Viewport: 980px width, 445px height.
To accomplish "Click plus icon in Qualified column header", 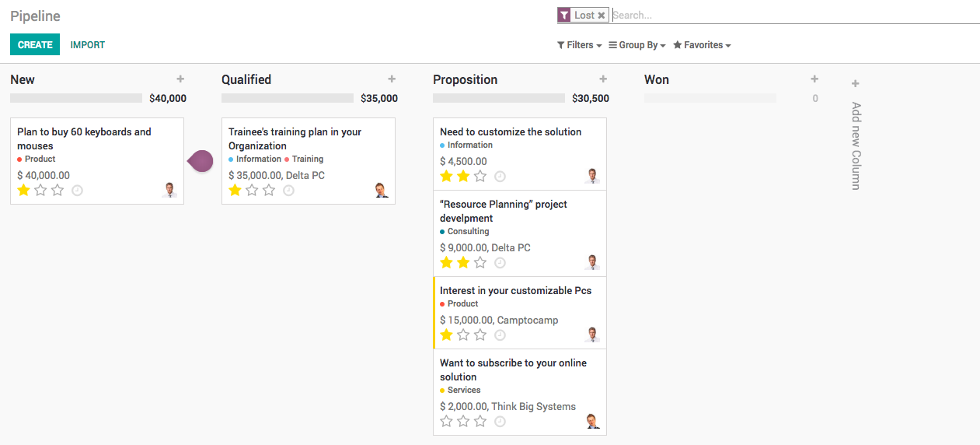I will pyautogui.click(x=392, y=79).
